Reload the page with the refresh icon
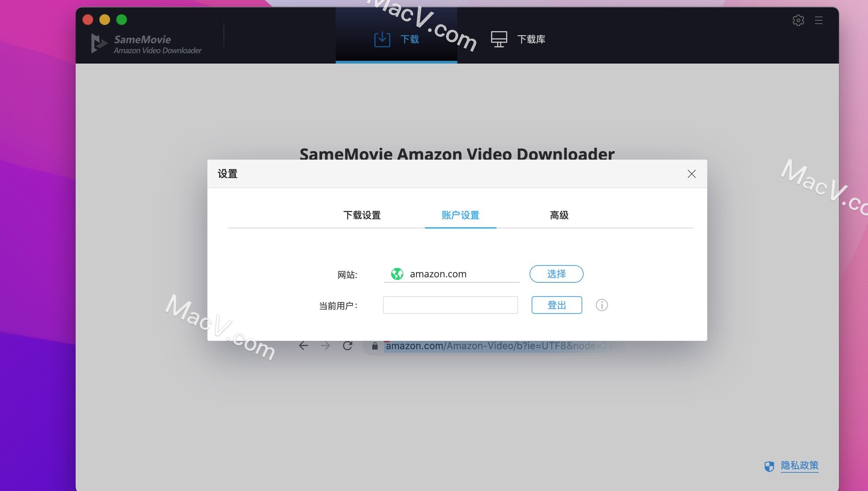 [347, 346]
